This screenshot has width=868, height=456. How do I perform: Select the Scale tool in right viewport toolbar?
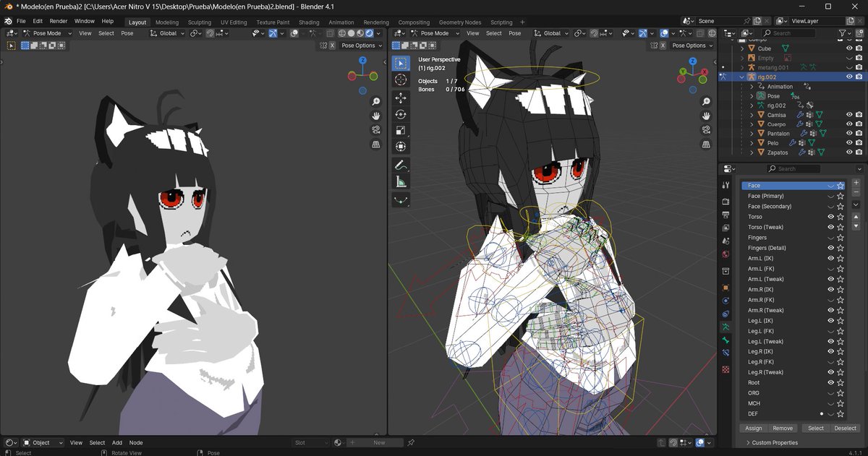(x=401, y=131)
